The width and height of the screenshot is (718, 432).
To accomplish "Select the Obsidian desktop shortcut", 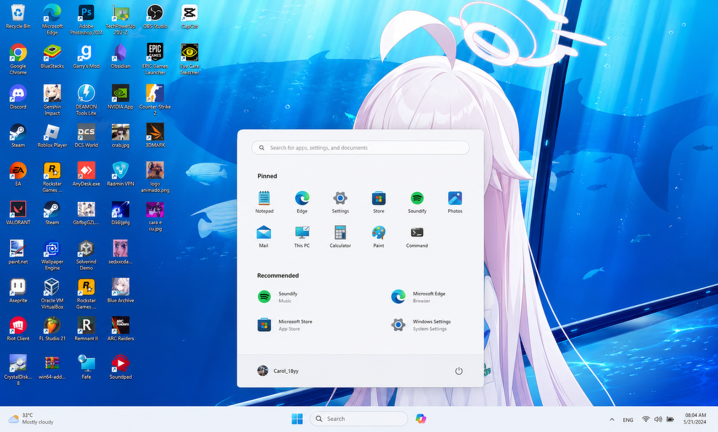I will [120, 56].
